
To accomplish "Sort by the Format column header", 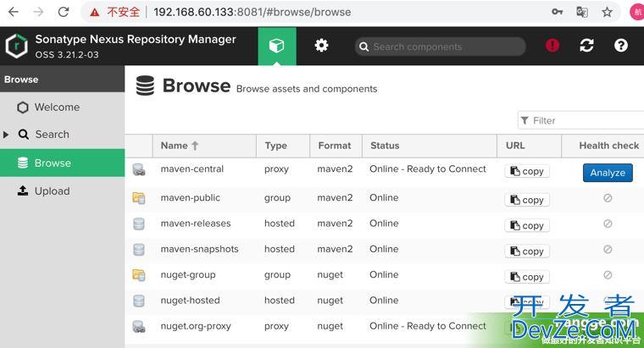I will click(336, 146).
